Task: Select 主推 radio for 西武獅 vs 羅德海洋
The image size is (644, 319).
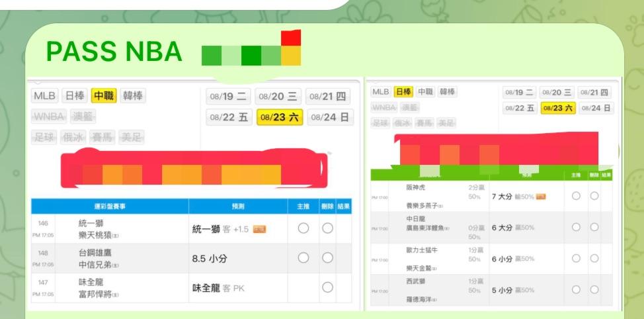Action: point(577,289)
